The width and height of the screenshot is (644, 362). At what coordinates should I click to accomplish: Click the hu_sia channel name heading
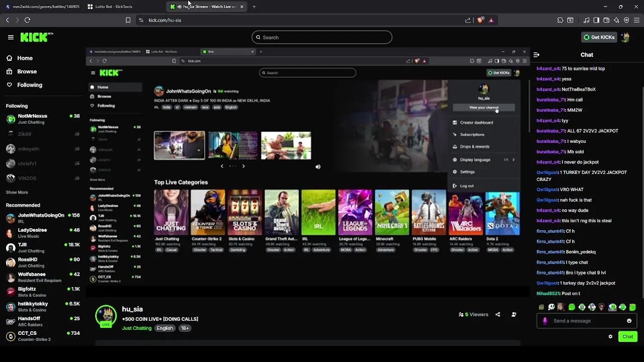132,309
